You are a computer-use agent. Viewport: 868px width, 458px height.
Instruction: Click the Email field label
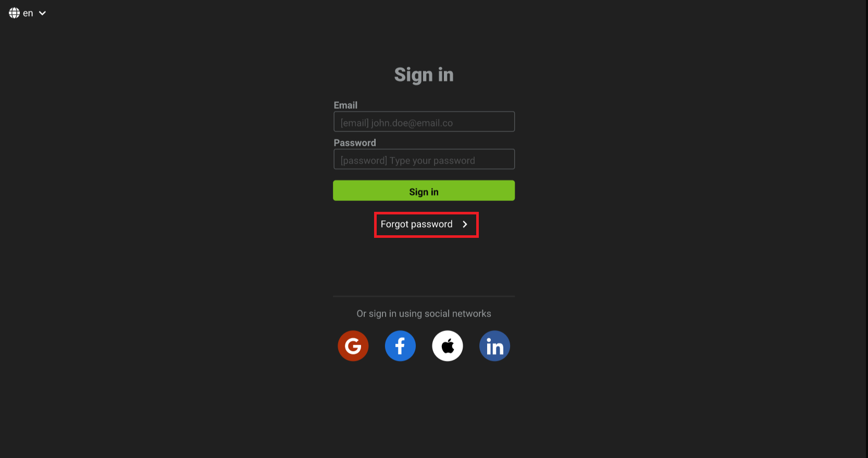[x=345, y=105]
